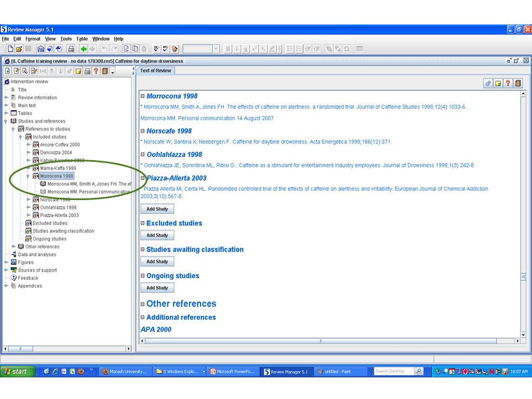Click the Handbook book icon in content pane
This screenshot has width=532, height=399.
pos(518,83)
